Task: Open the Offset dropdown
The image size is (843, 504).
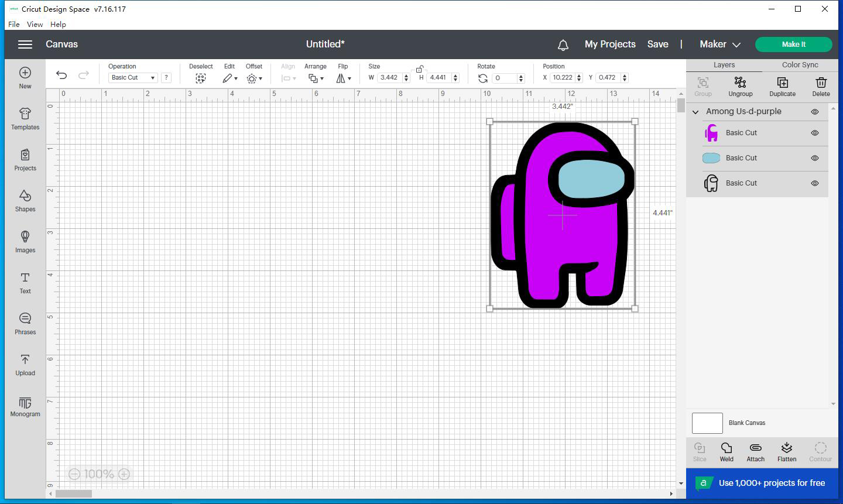Action: (254, 78)
